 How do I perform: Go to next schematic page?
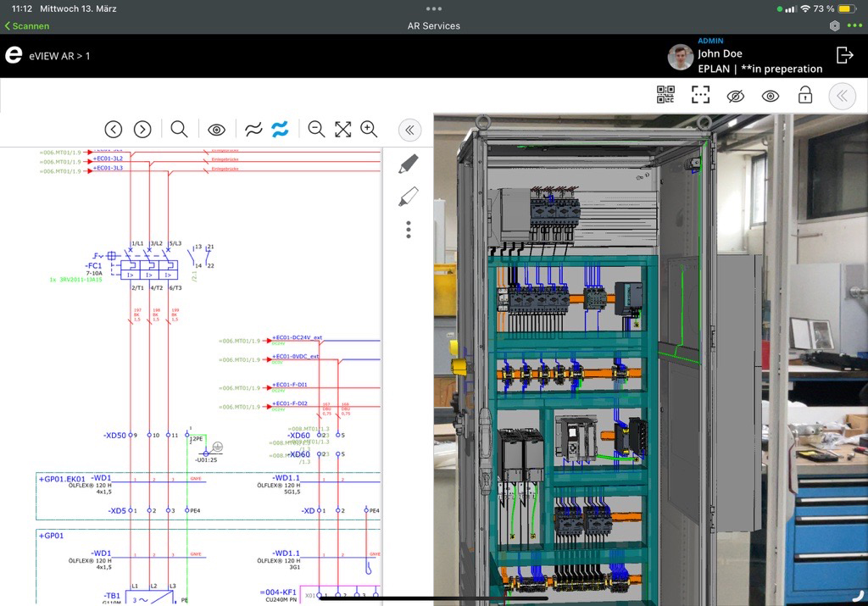pyautogui.click(x=142, y=129)
